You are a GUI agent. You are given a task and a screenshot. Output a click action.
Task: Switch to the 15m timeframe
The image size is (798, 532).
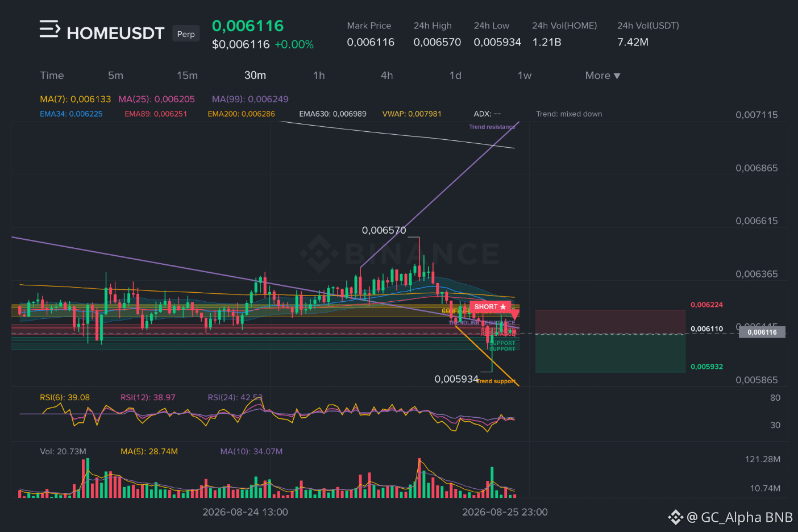[x=187, y=76]
